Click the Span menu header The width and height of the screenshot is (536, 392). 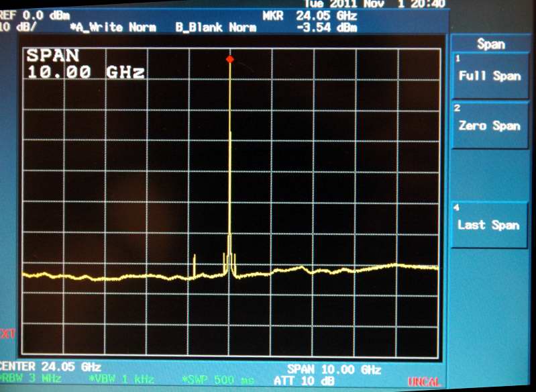point(490,44)
